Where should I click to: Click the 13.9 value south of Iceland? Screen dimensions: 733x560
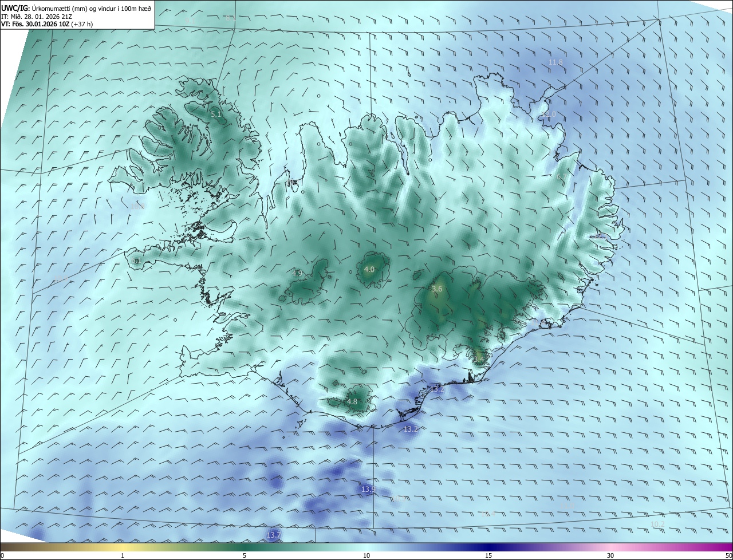tap(368, 489)
